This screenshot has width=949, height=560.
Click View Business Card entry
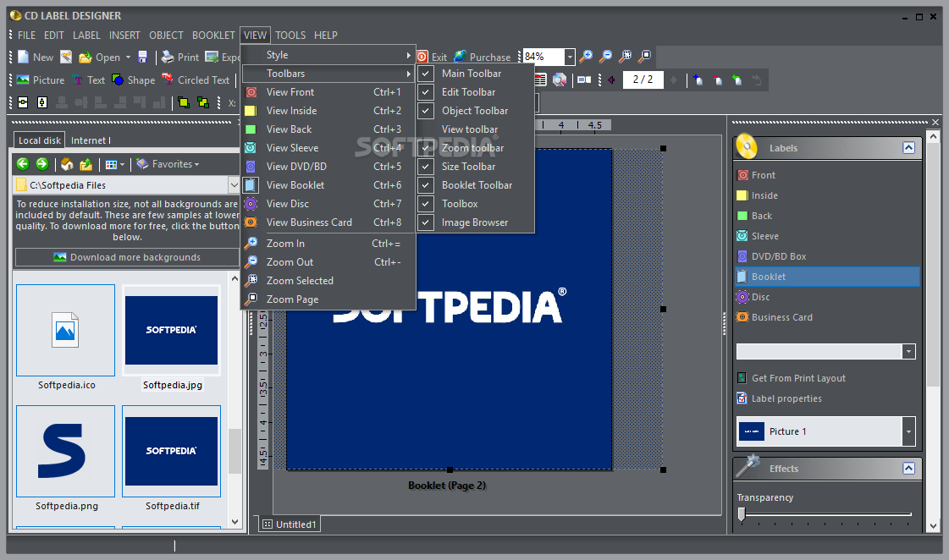click(328, 222)
